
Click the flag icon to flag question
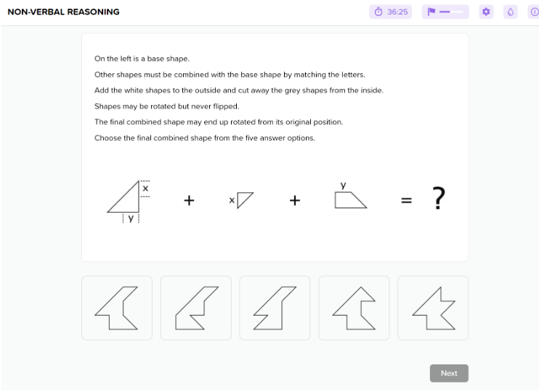point(431,12)
